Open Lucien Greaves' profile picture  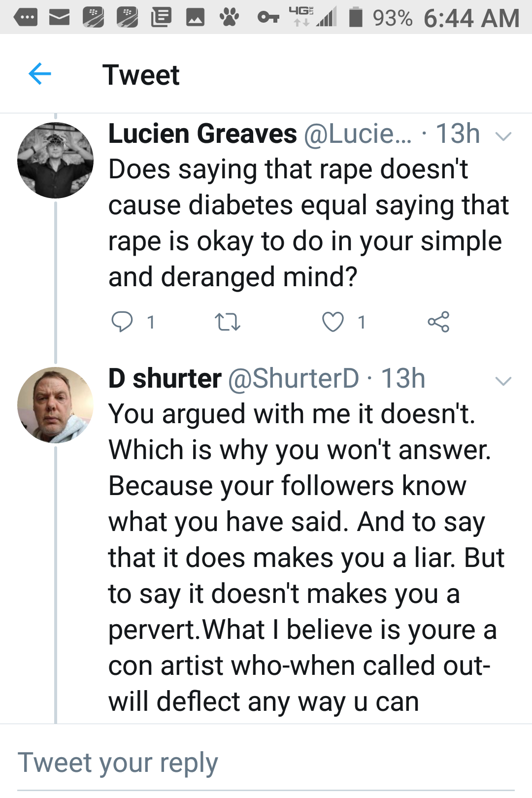55,161
